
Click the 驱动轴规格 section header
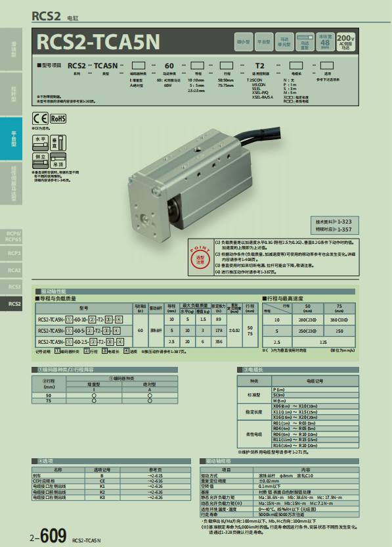[x=280, y=461]
